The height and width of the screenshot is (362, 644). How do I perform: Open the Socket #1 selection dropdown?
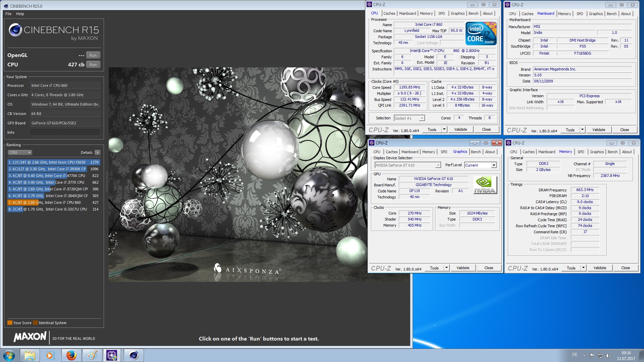tap(409, 118)
